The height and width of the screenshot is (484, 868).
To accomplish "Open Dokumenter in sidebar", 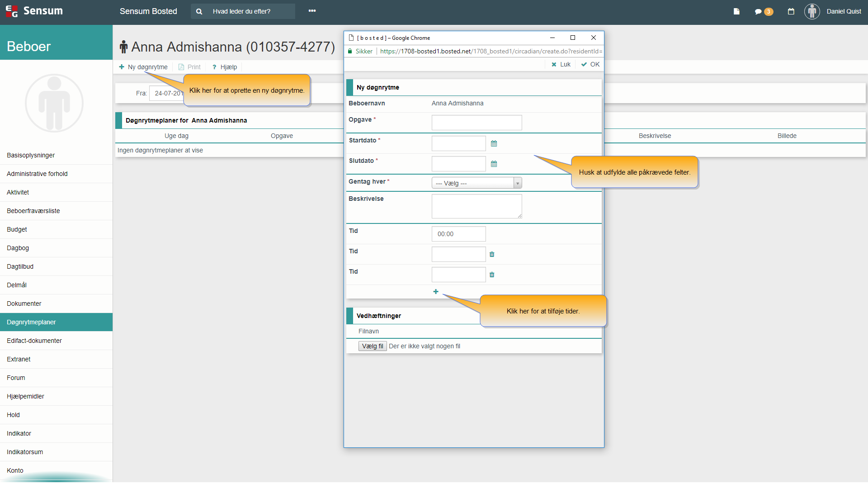I will tap(56, 304).
